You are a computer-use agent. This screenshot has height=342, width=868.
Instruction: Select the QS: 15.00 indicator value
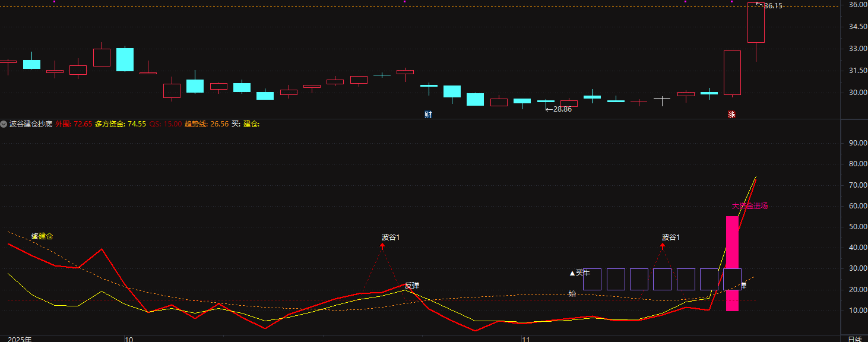(x=166, y=124)
